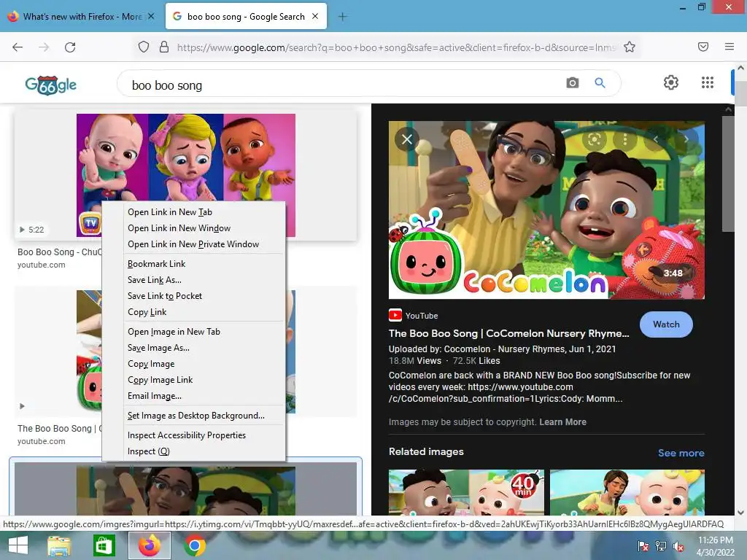Viewport: 747px width, 560px height.
Task: Click the taskbar clock showing 11:26 PM
Action: click(716, 546)
